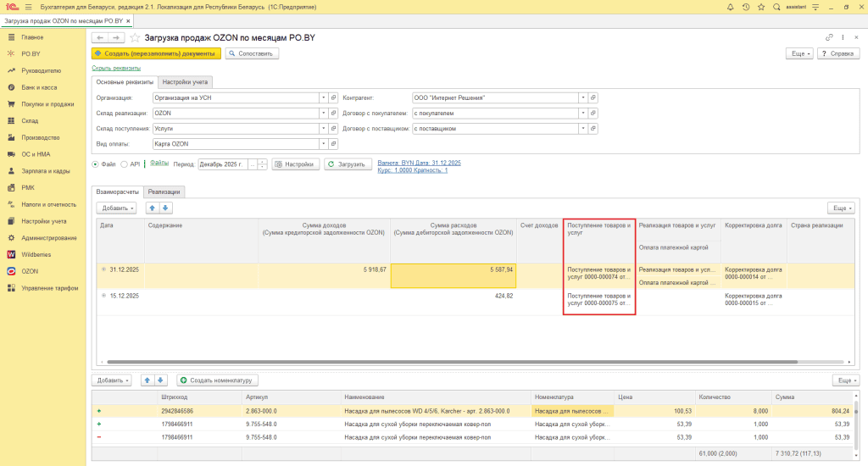Screen dimensions: 868x466
Task: Open Организация dropdown list
Action: point(323,98)
